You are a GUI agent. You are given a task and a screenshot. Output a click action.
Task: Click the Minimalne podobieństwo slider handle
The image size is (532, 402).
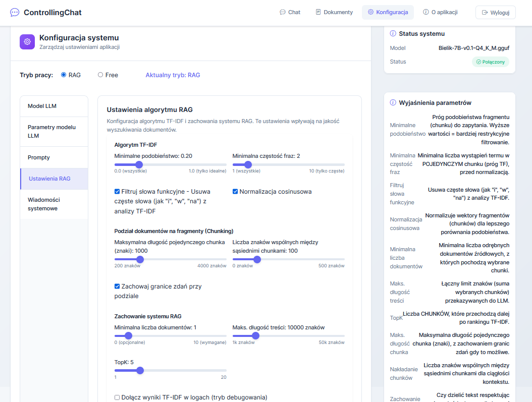[139, 164]
